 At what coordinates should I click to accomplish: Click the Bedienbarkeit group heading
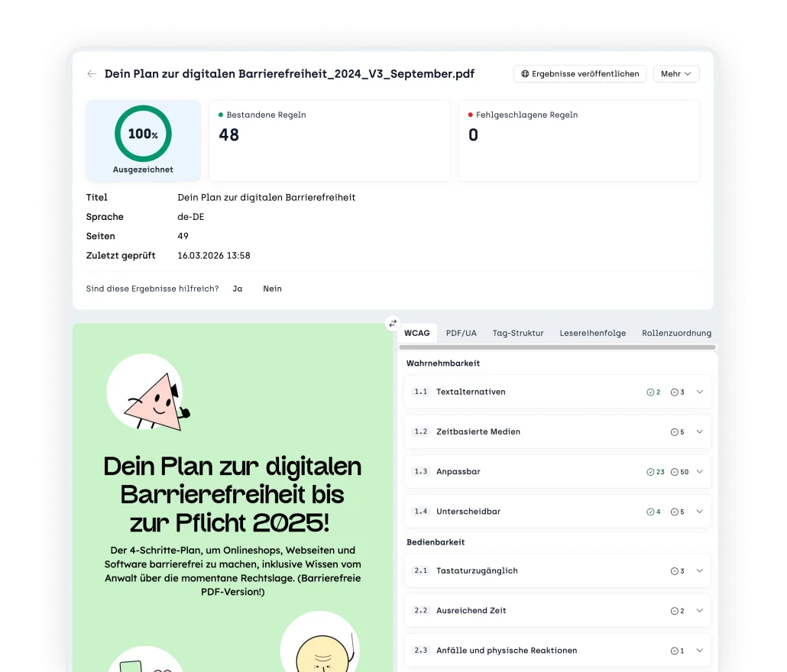pos(436,542)
